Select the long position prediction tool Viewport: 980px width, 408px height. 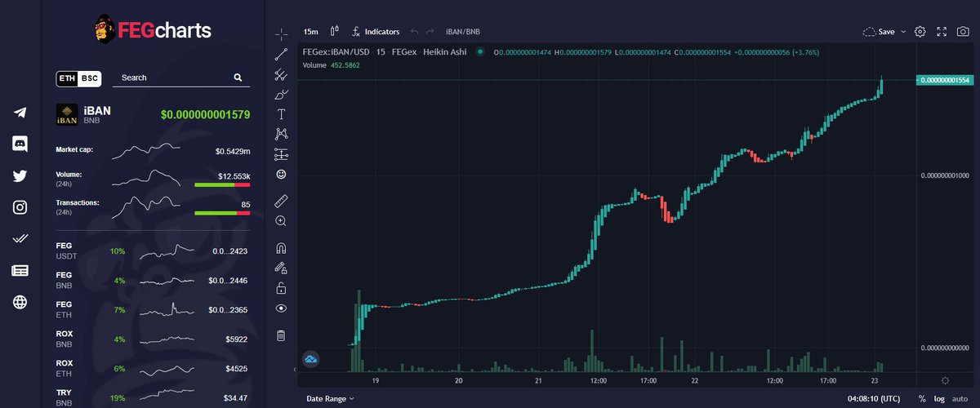click(281, 154)
